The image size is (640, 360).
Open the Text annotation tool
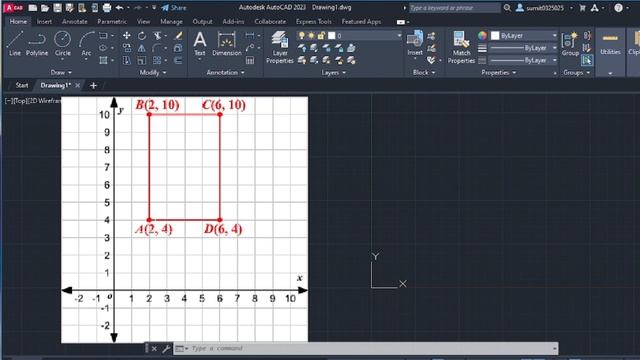(x=200, y=43)
